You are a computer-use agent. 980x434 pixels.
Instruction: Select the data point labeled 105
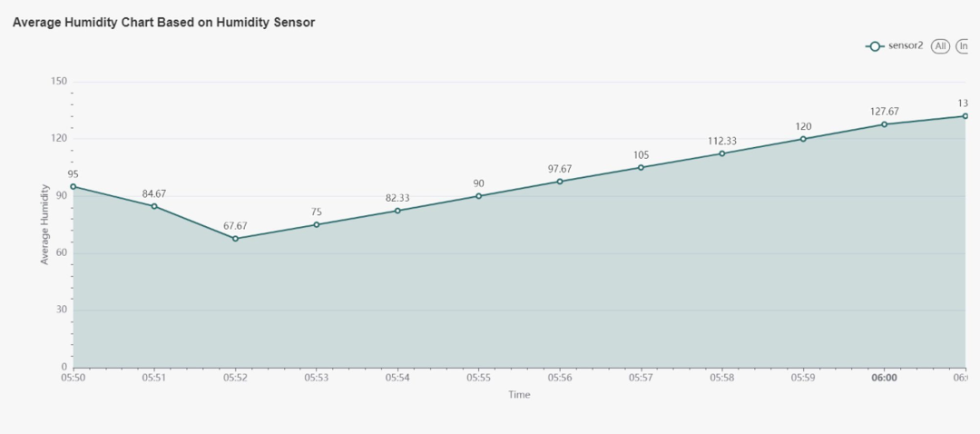pyautogui.click(x=642, y=167)
